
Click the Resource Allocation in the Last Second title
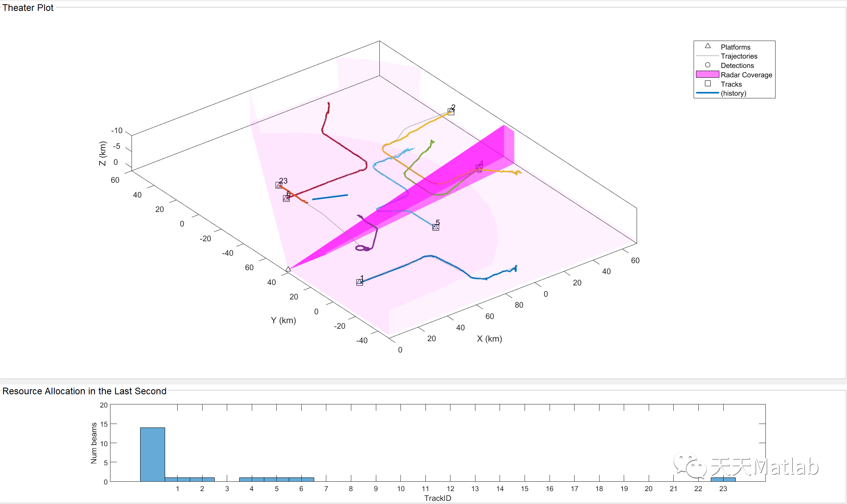84,391
